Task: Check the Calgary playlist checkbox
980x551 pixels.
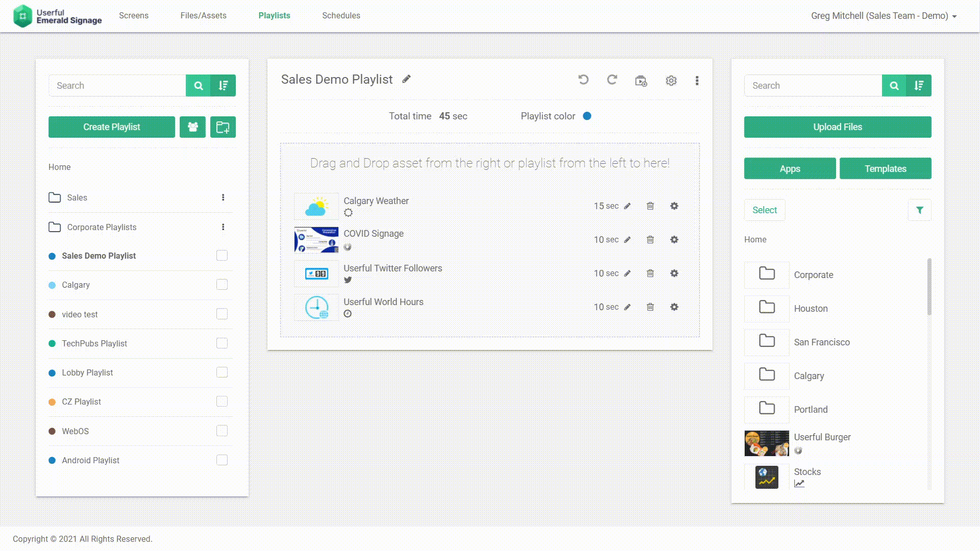Action: 222,285
